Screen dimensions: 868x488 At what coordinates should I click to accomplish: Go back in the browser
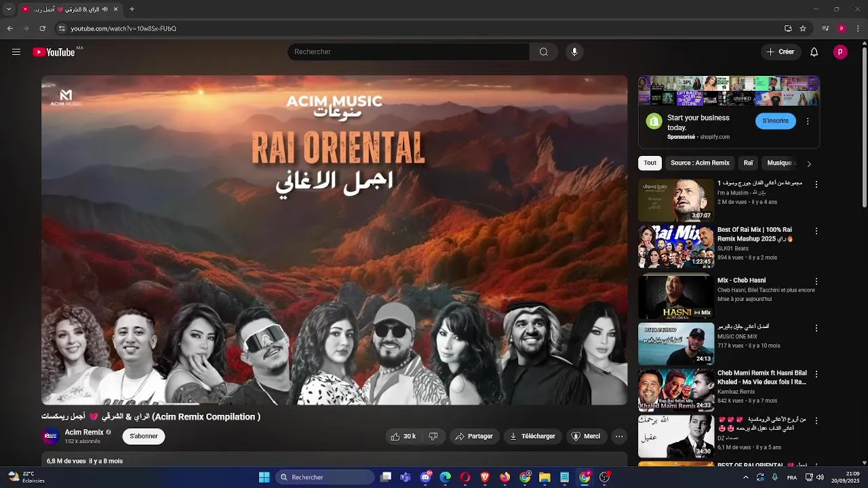click(9, 28)
